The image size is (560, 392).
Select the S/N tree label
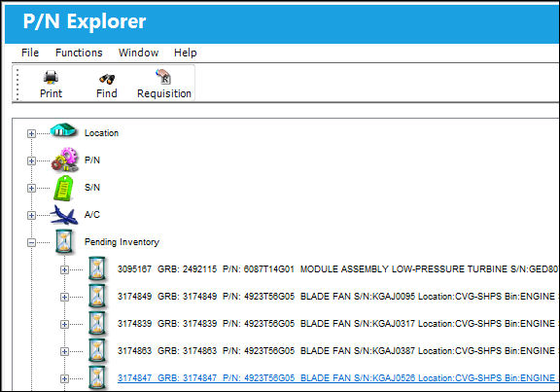[x=92, y=187]
